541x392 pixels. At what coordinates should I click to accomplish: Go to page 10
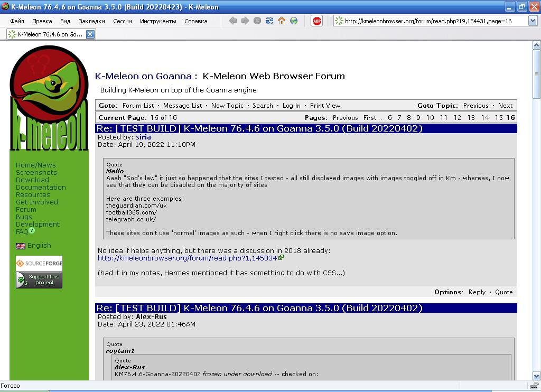tap(430, 118)
